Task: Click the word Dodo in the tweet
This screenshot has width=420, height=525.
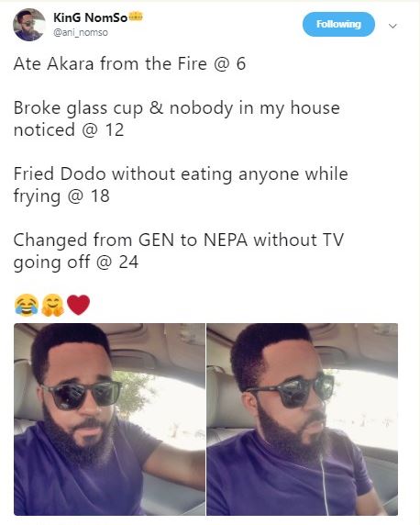Action: click(x=83, y=174)
